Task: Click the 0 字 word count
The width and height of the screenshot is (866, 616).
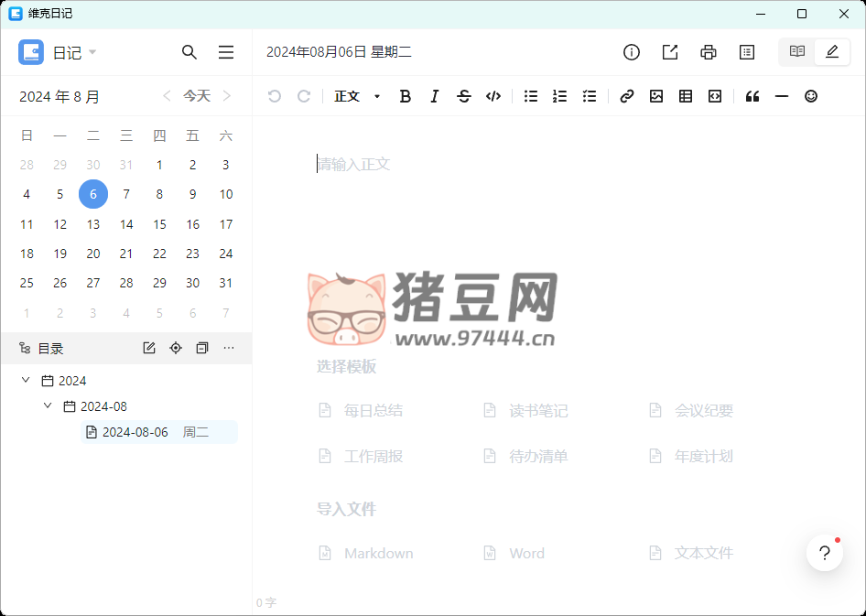Action: [266, 602]
